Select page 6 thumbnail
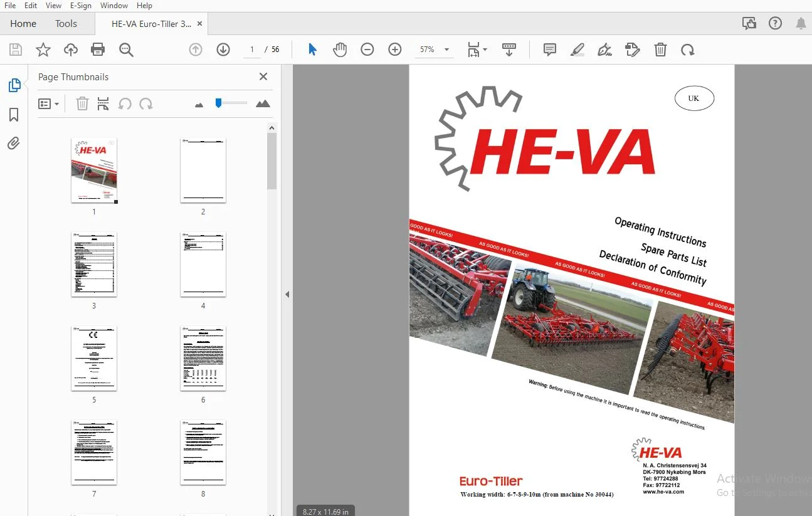The image size is (812, 516). [203, 359]
